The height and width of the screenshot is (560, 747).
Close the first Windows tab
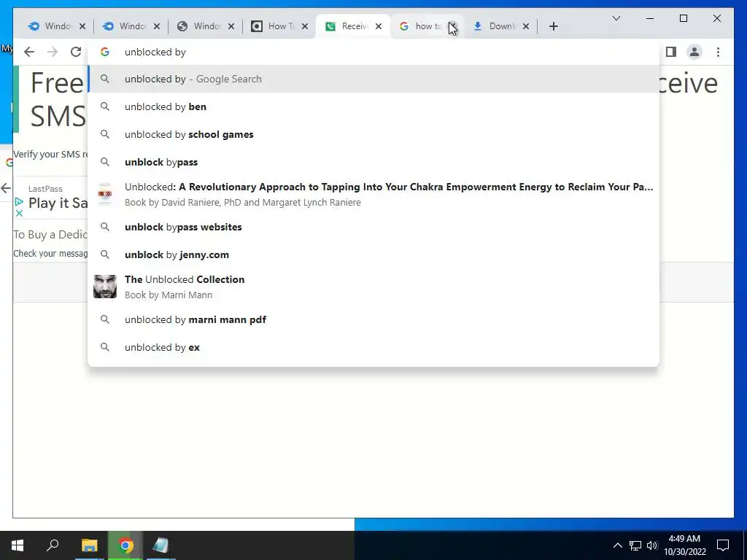[82, 26]
